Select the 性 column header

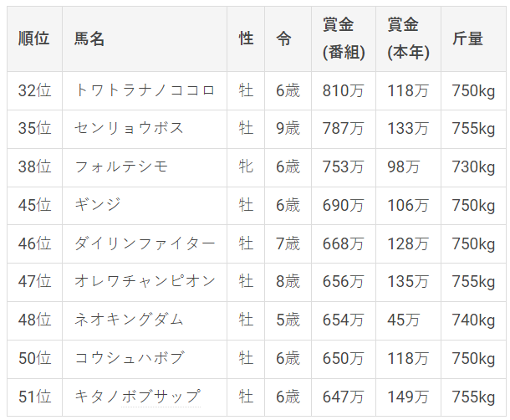(x=246, y=38)
